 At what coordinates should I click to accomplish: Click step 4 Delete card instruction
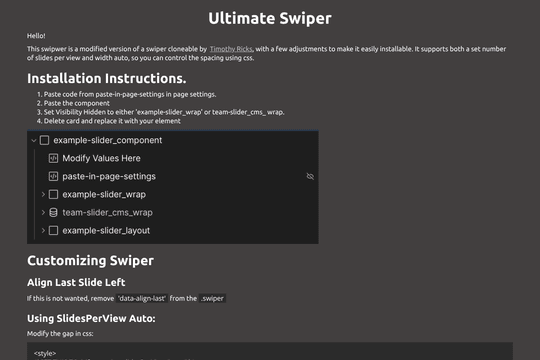(112, 121)
